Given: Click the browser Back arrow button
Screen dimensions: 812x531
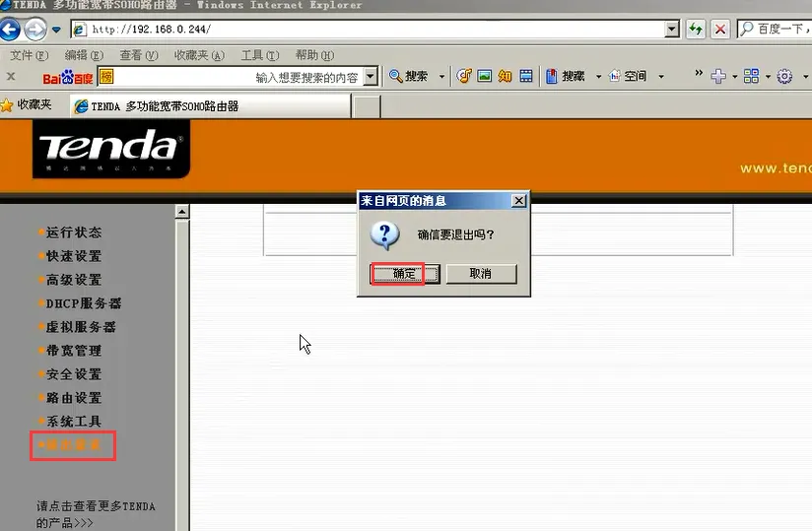Looking at the screenshot, I should pos(10,29).
